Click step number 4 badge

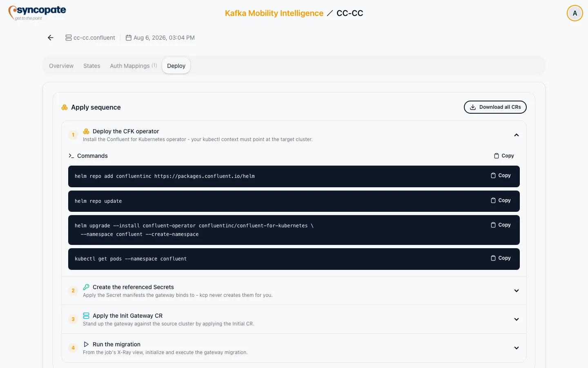point(73,348)
